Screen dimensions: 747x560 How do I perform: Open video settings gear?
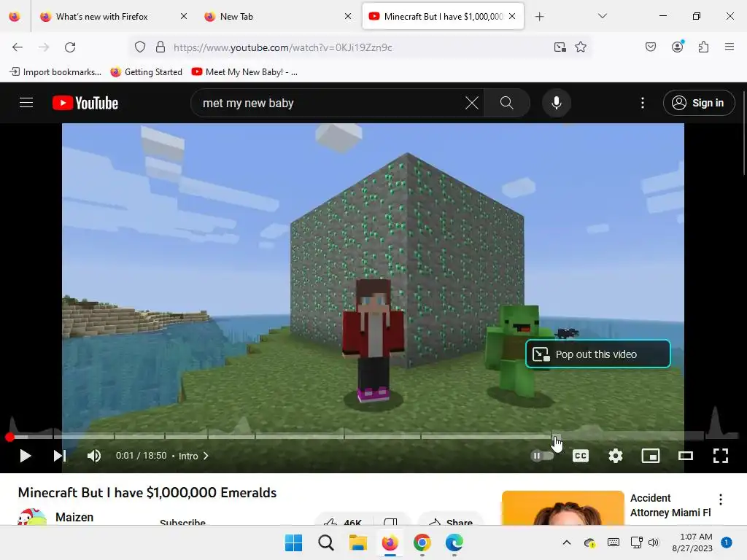coord(616,456)
